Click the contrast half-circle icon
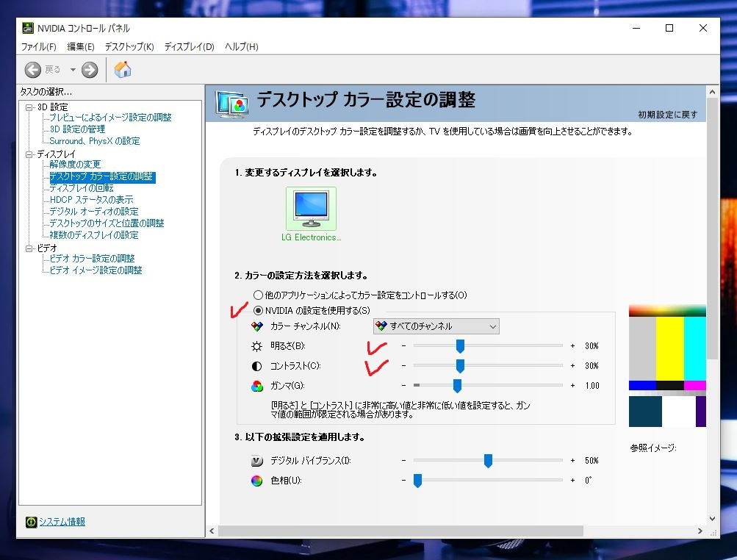Image resolution: width=737 pixels, height=560 pixels. click(256, 366)
